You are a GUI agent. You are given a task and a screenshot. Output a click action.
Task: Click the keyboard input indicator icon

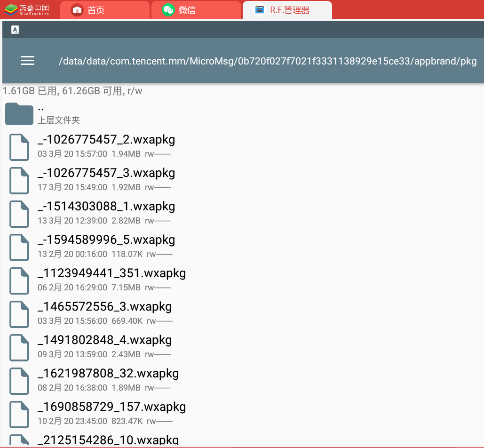[15, 30]
